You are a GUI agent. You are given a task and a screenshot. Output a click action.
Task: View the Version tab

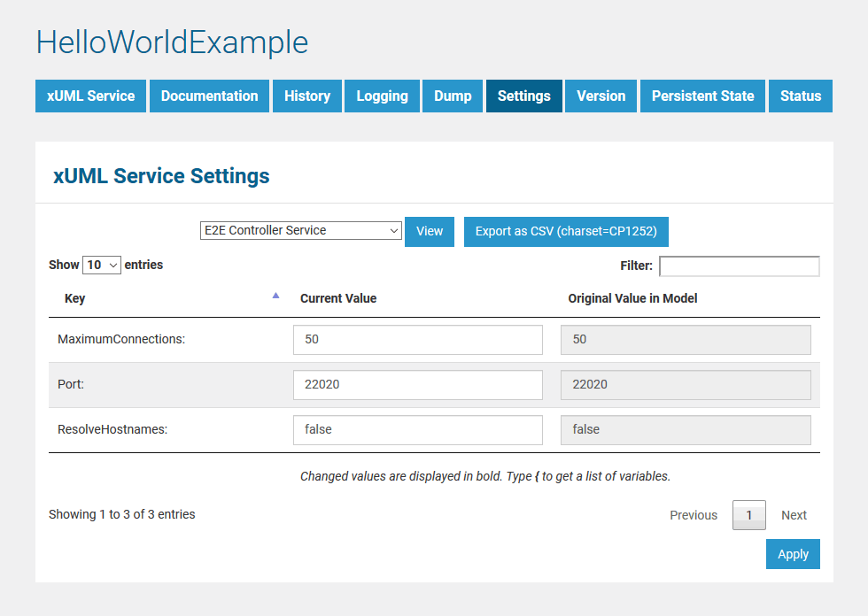click(x=601, y=96)
